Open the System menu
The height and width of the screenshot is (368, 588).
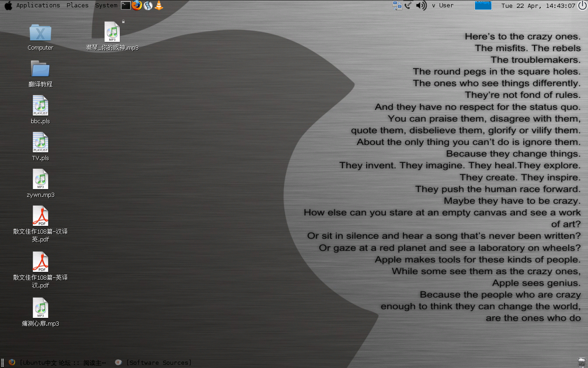pos(106,6)
